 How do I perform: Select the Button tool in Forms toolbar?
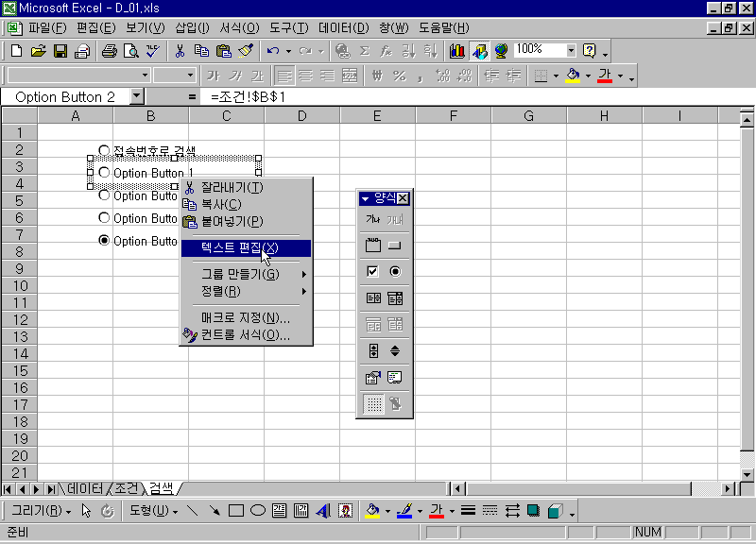pos(395,246)
